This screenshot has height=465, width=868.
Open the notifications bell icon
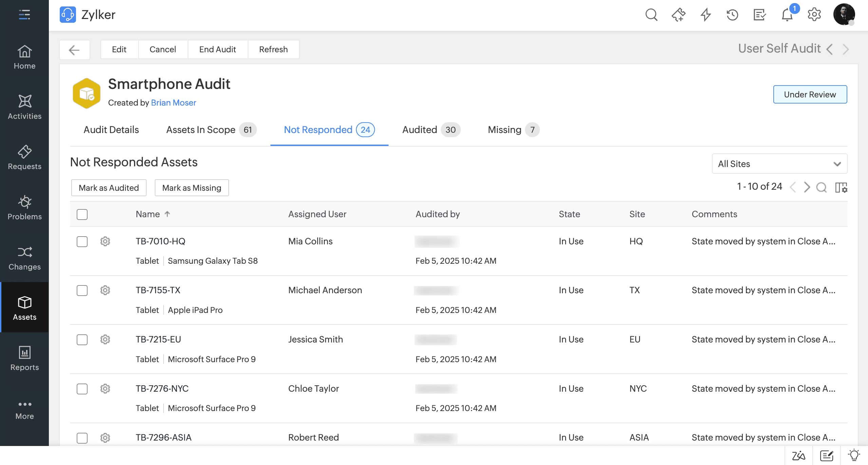point(787,15)
